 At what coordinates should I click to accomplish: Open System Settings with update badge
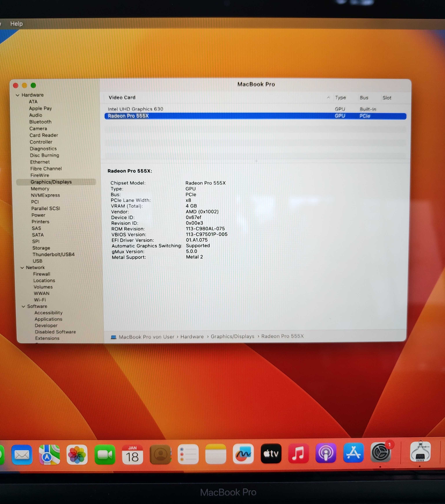tap(381, 452)
